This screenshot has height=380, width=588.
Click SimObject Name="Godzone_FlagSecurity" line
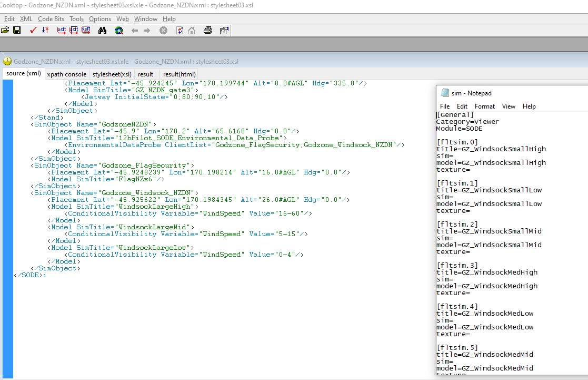tap(113, 165)
